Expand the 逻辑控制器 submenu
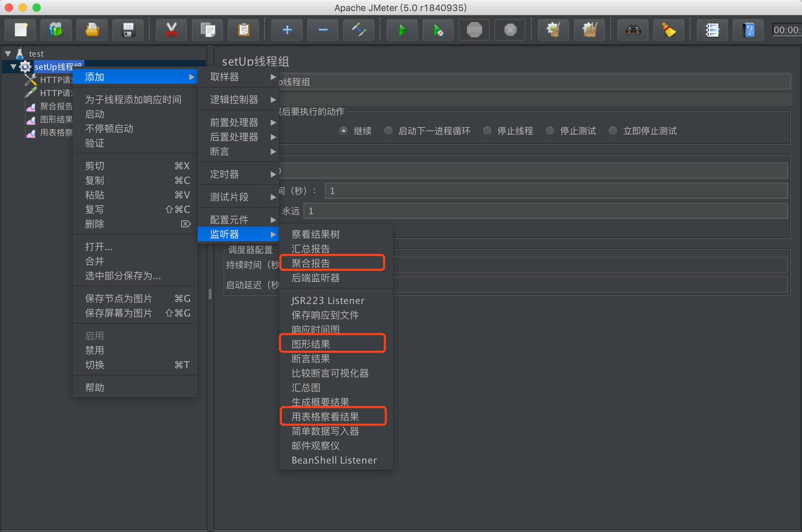The width and height of the screenshot is (802, 532). coord(238,99)
